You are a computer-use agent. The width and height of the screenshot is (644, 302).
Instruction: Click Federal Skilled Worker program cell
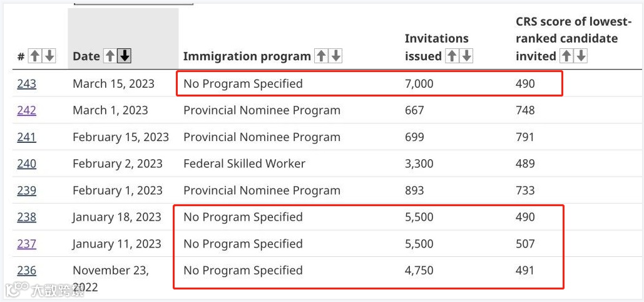pyautogui.click(x=244, y=164)
